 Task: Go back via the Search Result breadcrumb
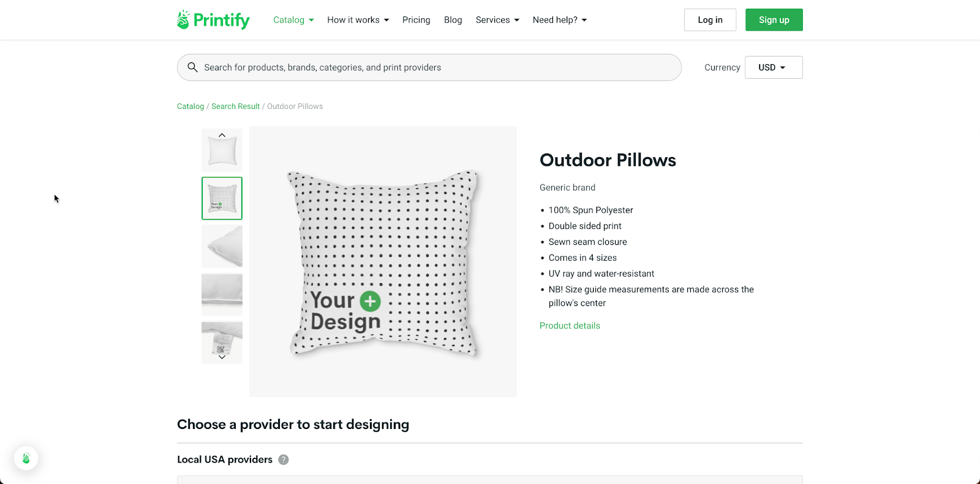point(235,106)
